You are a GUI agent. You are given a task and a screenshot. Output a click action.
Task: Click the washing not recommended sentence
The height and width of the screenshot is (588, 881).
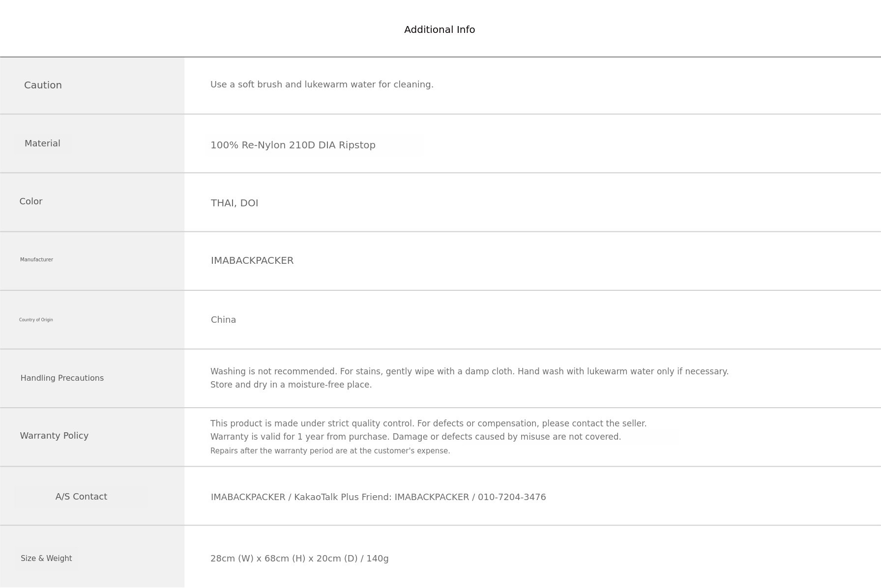coord(469,371)
